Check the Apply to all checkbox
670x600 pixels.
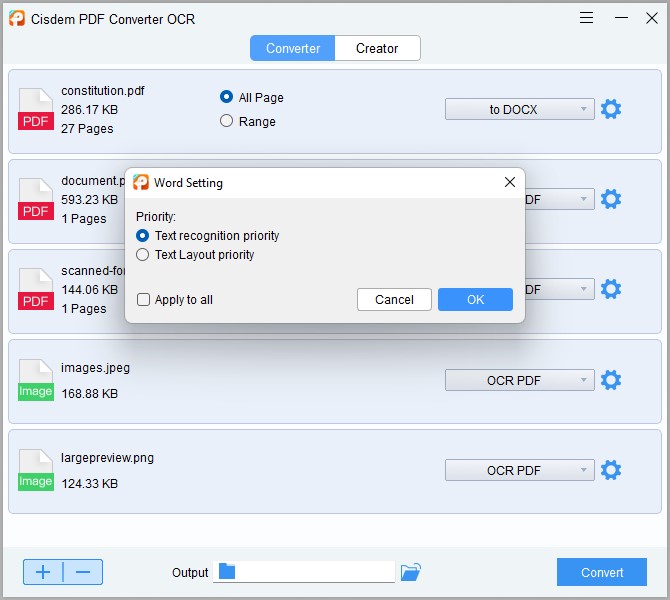143,300
